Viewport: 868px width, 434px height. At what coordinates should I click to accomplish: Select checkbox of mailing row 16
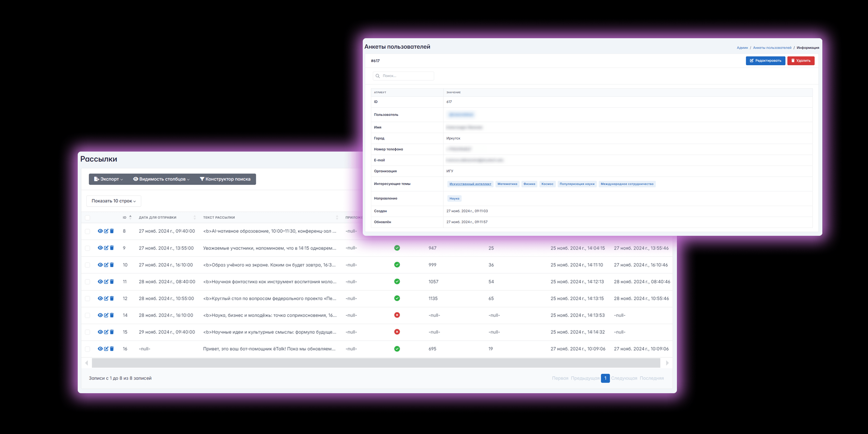pos(87,349)
